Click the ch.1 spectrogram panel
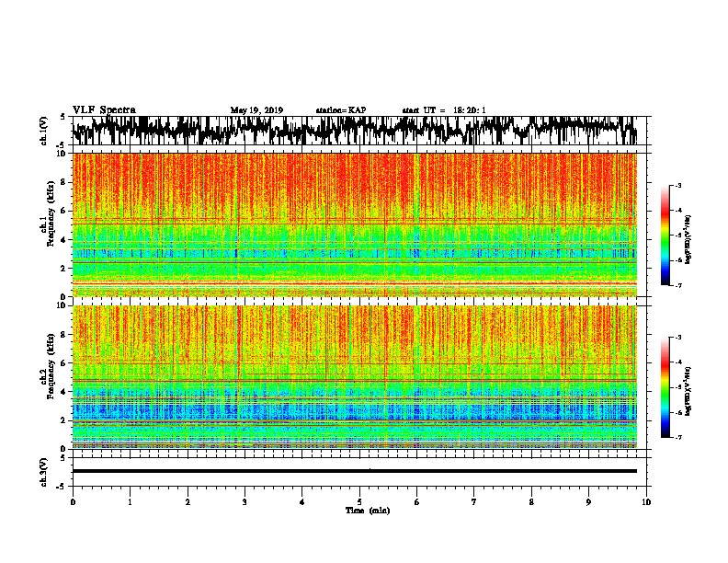The height and width of the screenshot is (563, 728). tap(354, 224)
